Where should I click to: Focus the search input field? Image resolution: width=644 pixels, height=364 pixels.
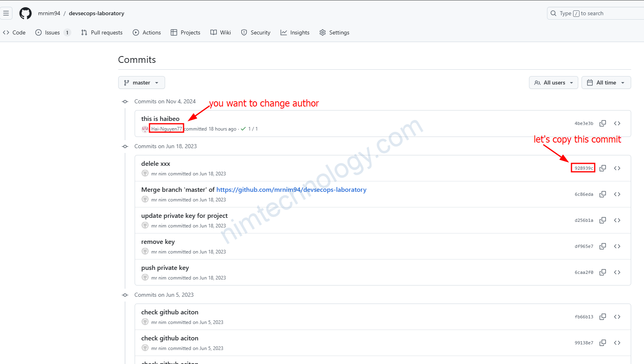[x=597, y=13]
